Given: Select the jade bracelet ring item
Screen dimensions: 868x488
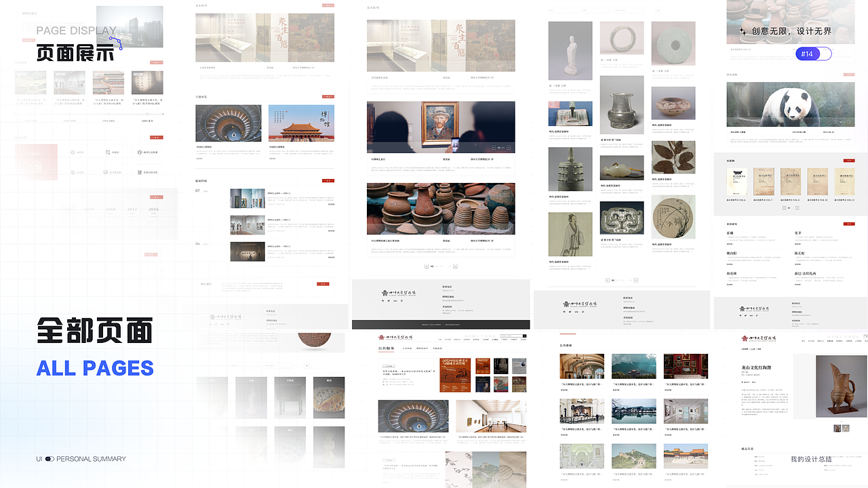Looking at the screenshot, I should [x=622, y=39].
